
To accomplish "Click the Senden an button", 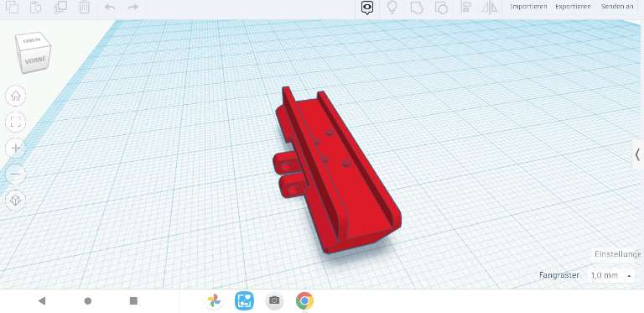I will [617, 7].
